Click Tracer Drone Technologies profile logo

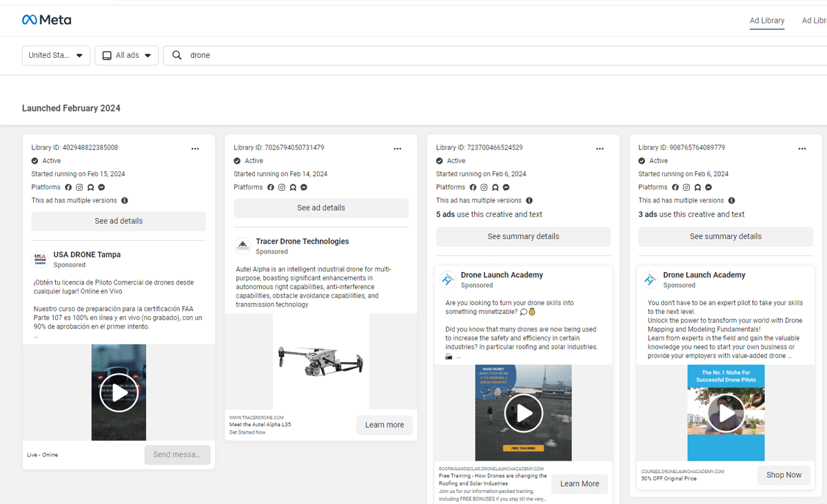click(243, 246)
